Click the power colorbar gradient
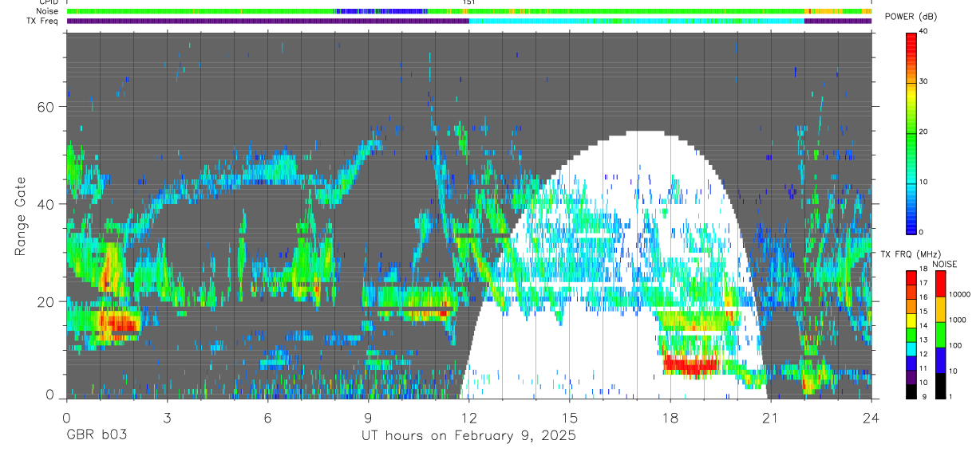Viewport: 980px width, 452px height. coord(911,132)
